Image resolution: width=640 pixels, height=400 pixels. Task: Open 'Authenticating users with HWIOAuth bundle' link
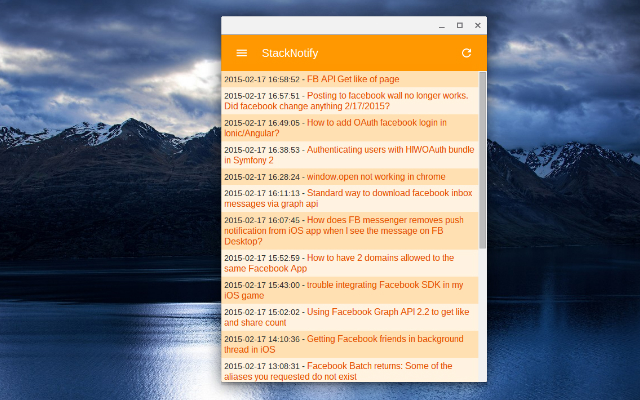coord(349,155)
